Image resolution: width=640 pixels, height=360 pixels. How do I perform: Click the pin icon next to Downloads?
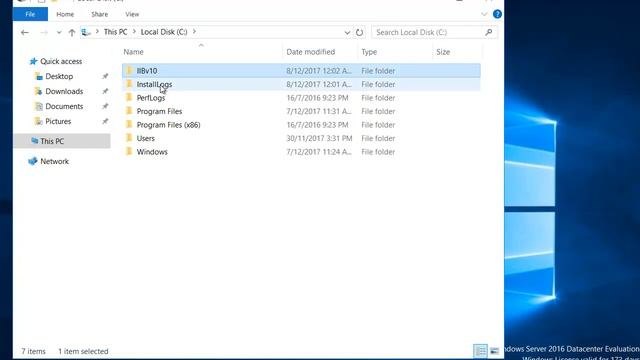click(x=105, y=91)
